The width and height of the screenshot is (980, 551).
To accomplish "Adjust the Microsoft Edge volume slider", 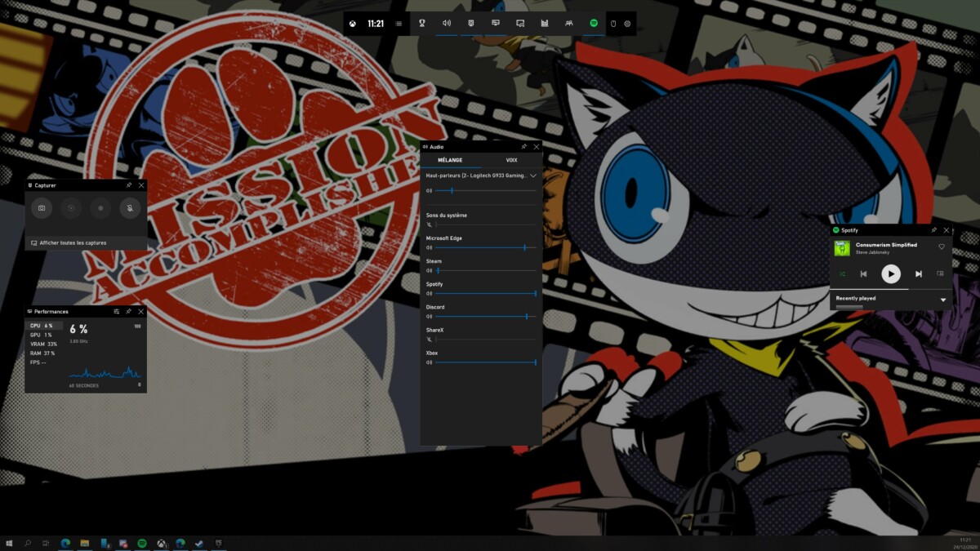I will (x=486, y=247).
